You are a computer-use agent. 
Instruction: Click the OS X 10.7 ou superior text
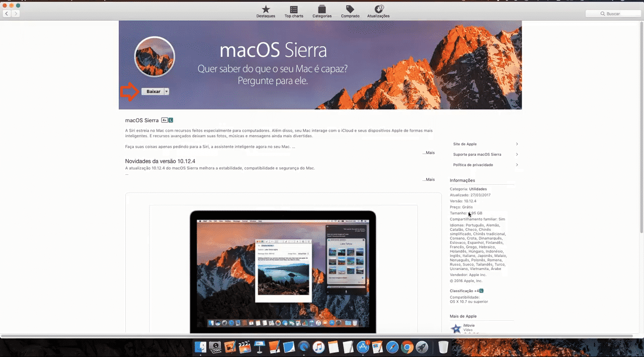[x=469, y=302]
